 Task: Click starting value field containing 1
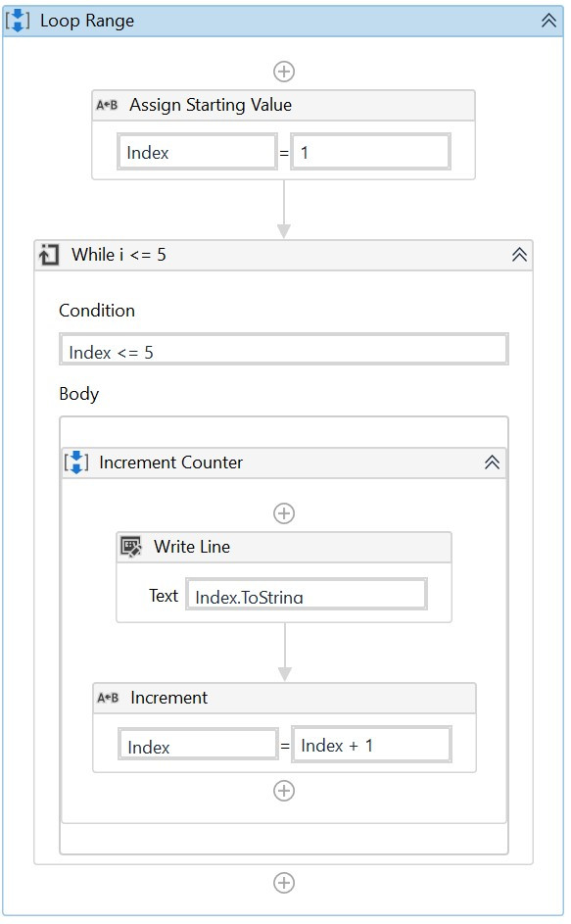click(x=371, y=152)
